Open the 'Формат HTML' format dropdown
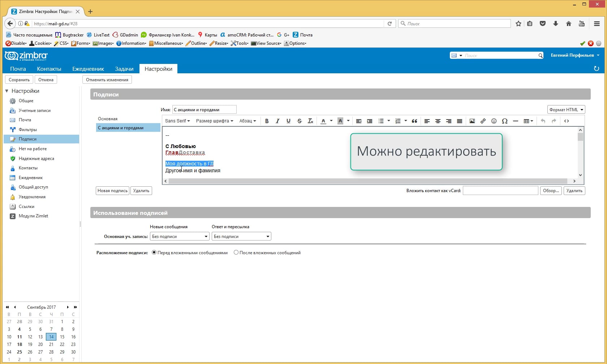 point(566,109)
